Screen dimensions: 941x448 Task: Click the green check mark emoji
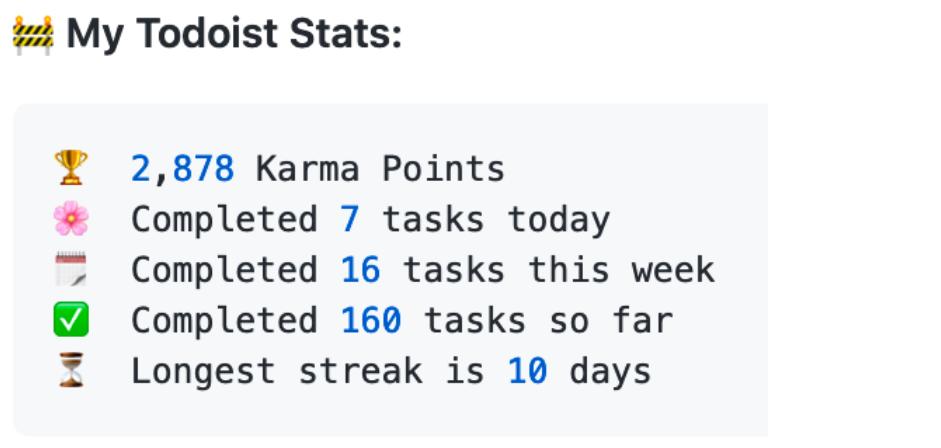pos(71,320)
